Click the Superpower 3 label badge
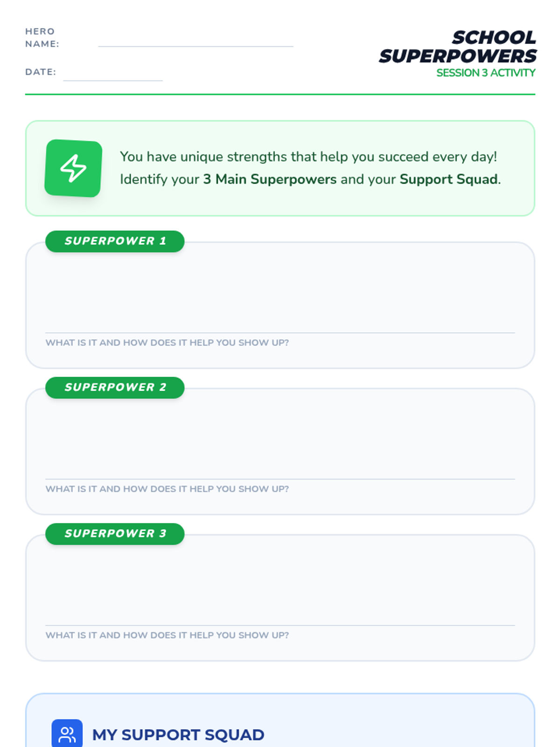Image resolution: width=560 pixels, height=747 pixels. 115,534
